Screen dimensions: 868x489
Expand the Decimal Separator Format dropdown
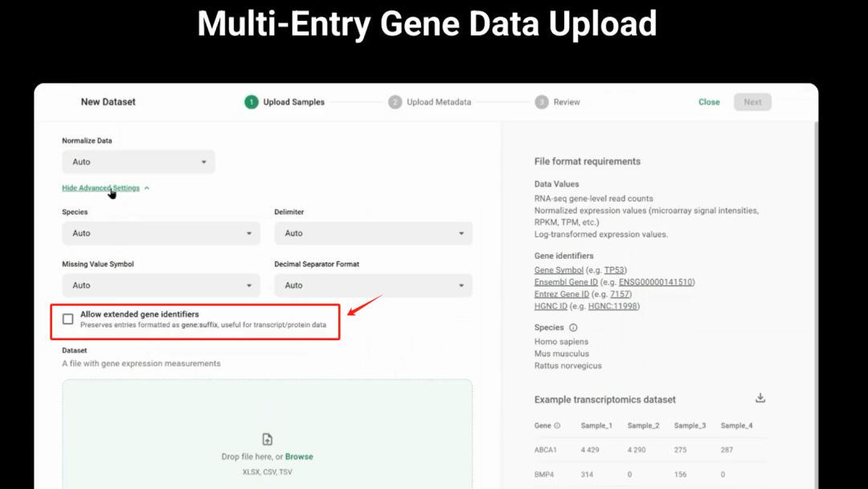(373, 286)
